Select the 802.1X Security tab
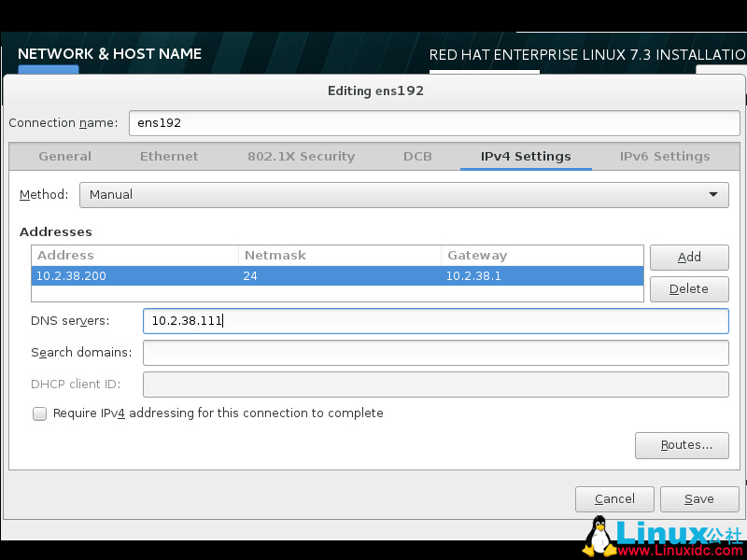The width and height of the screenshot is (747, 560). [301, 156]
